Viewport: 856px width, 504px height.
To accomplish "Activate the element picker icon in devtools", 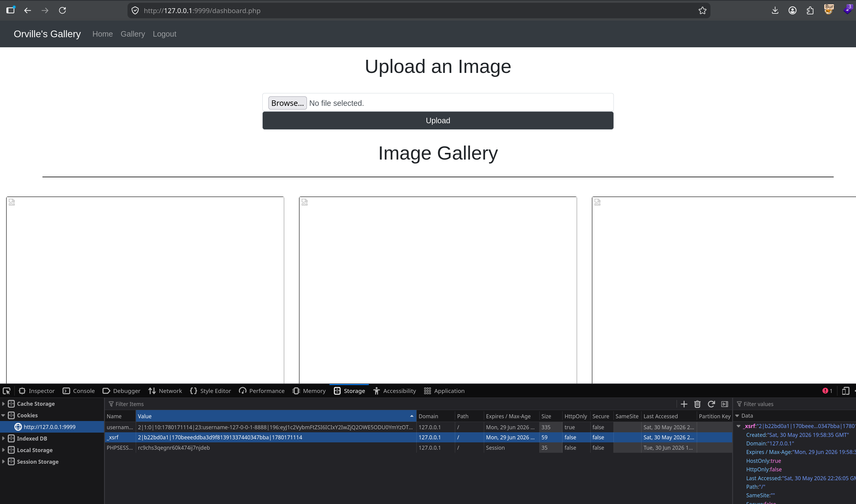I will (7, 391).
